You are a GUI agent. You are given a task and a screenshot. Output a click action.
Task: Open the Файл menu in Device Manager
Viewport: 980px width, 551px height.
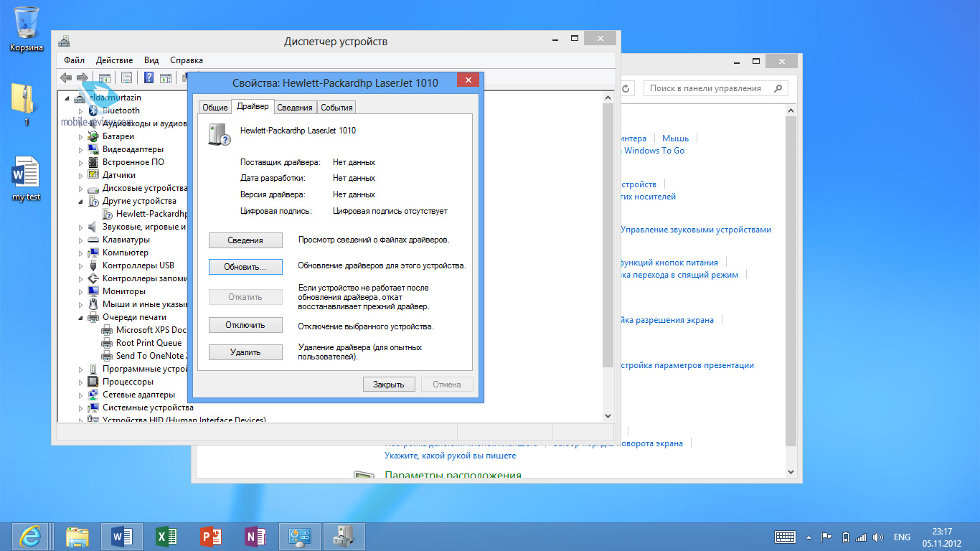tap(74, 60)
